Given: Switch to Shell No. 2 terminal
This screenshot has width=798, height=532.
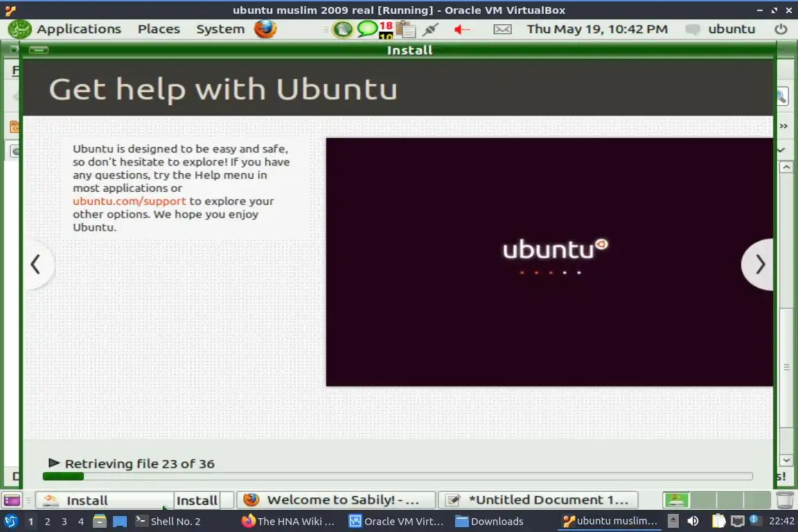Looking at the screenshot, I should pyautogui.click(x=168, y=522).
